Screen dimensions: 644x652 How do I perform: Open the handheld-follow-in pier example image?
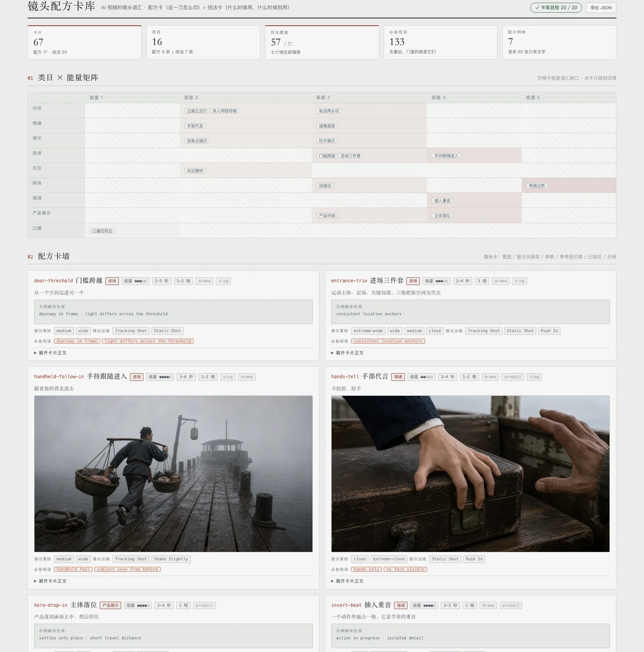pos(173,474)
